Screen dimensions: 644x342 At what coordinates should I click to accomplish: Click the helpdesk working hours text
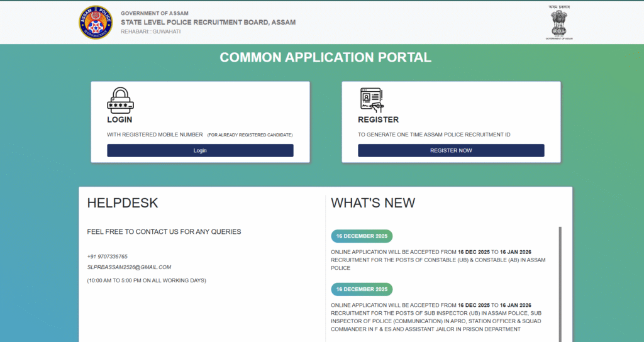click(147, 280)
